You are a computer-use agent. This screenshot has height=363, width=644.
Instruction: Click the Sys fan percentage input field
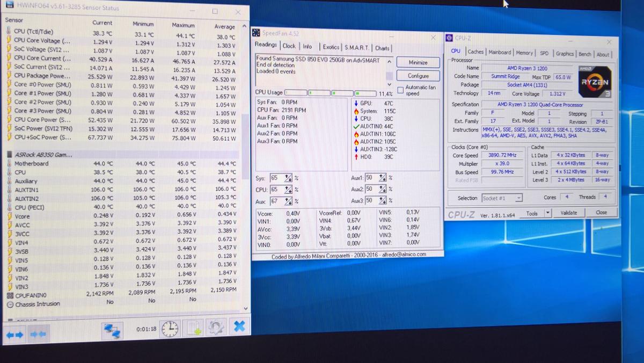pyautogui.click(x=277, y=177)
